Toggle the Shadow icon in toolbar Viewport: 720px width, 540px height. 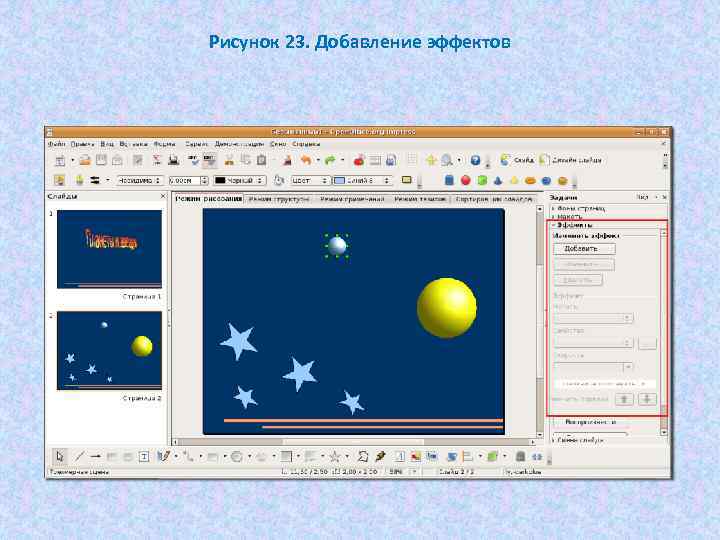click(406, 180)
